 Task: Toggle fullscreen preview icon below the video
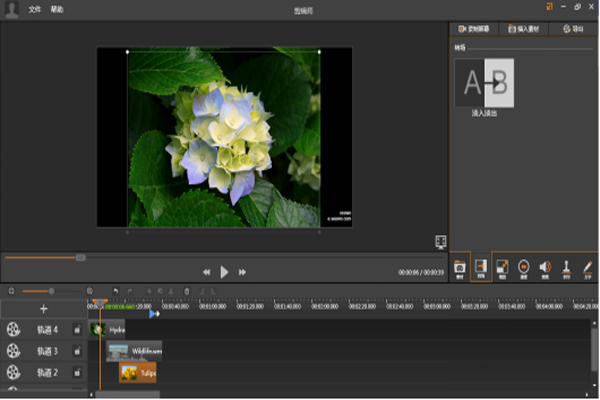(x=439, y=241)
